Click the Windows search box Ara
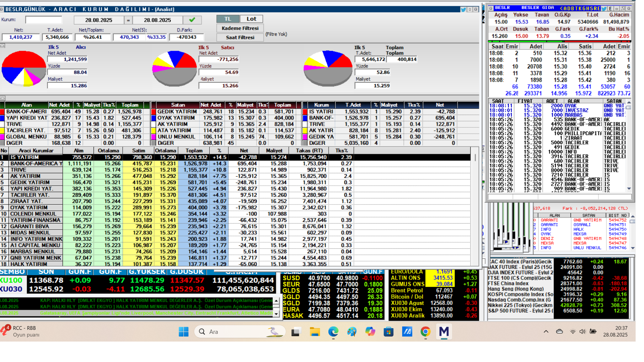This screenshot has width=644, height=362. [x=239, y=332]
